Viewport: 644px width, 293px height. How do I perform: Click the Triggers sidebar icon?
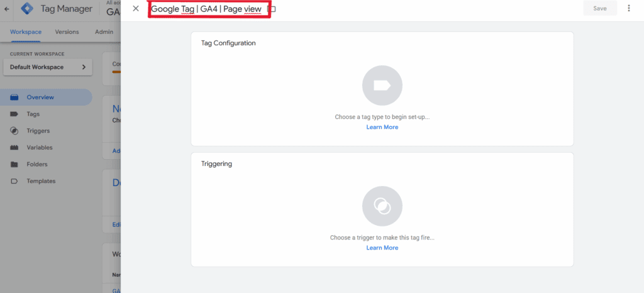14,131
